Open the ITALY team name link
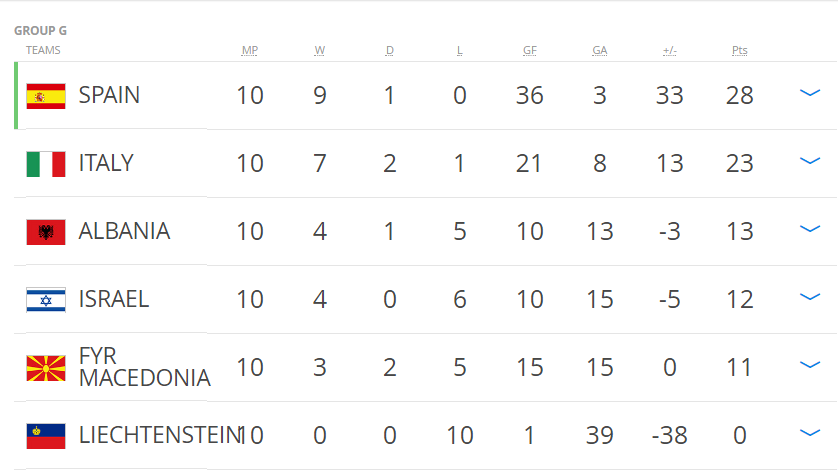The height and width of the screenshot is (470, 838). (106, 163)
